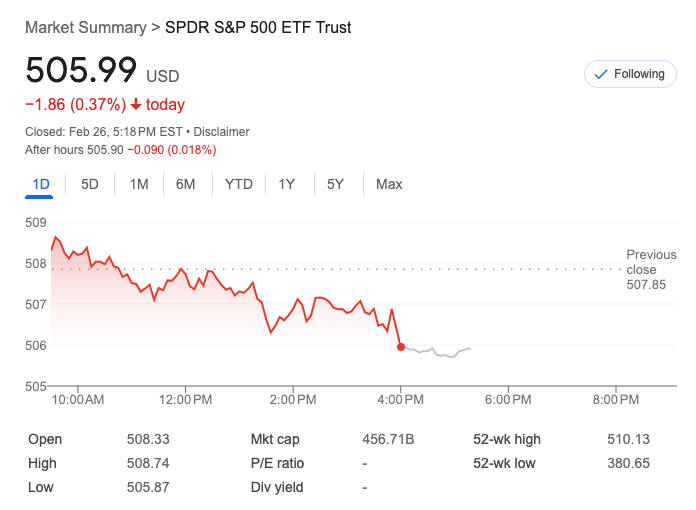The height and width of the screenshot is (510, 696).
Task: Select the 6M range tab
Action: click(185, 184)
